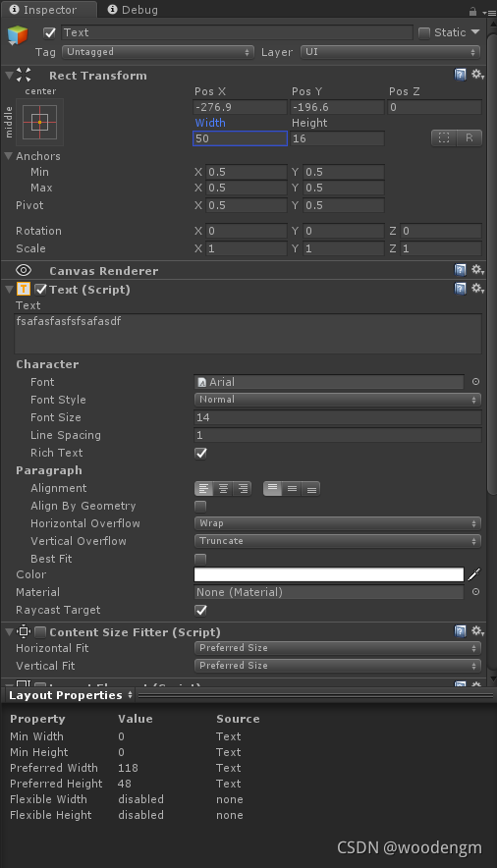The height and width of the screenshot is (868, 497).
Task: Click the color eyedropper picker icon
Action: coord(474,574)
